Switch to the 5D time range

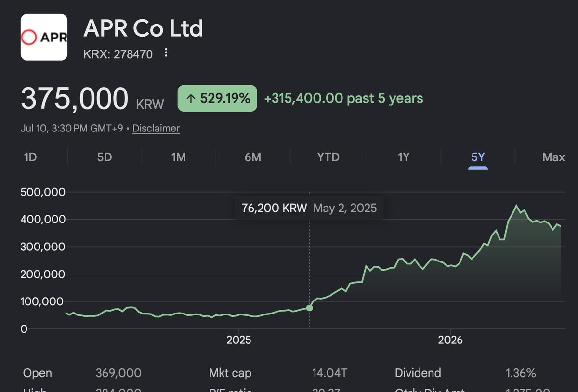click(105, 157)
